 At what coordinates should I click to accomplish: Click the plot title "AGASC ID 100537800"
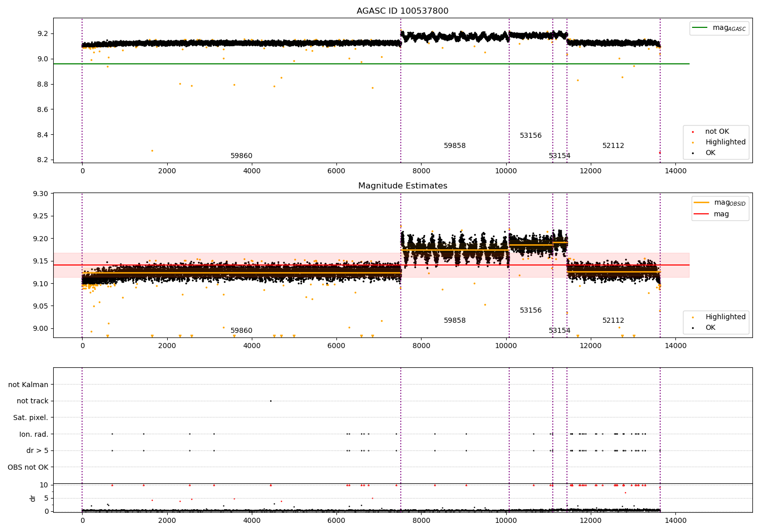coord(402,11)
